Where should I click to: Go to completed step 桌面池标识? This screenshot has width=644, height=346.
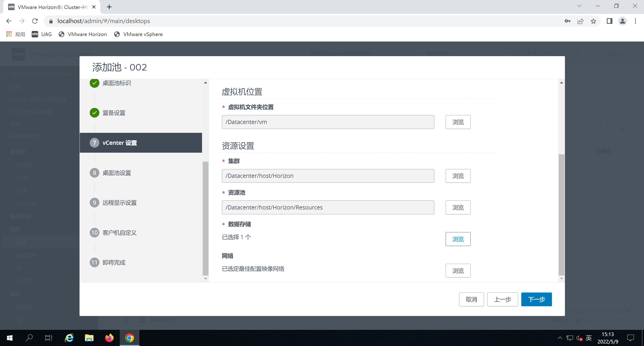[x=117, y=83]
